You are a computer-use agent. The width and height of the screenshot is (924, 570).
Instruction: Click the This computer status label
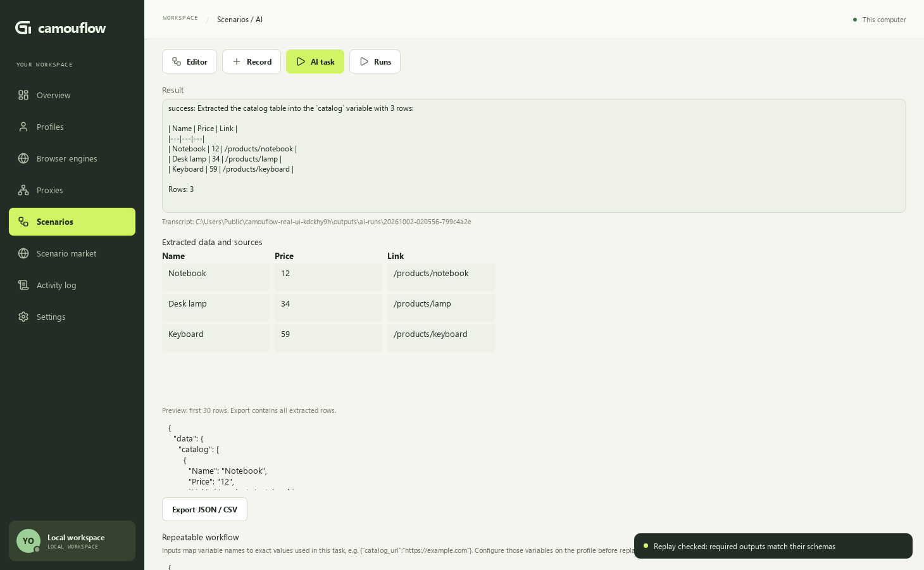click(884, 20)
